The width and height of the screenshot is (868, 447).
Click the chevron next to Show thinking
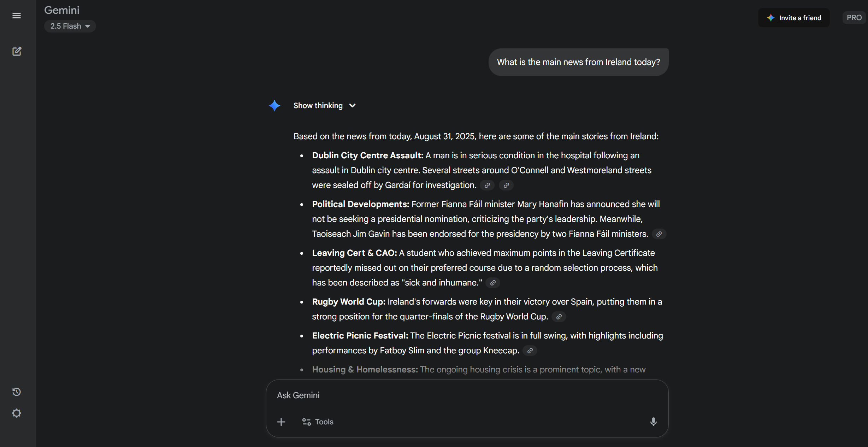(352, 106)
